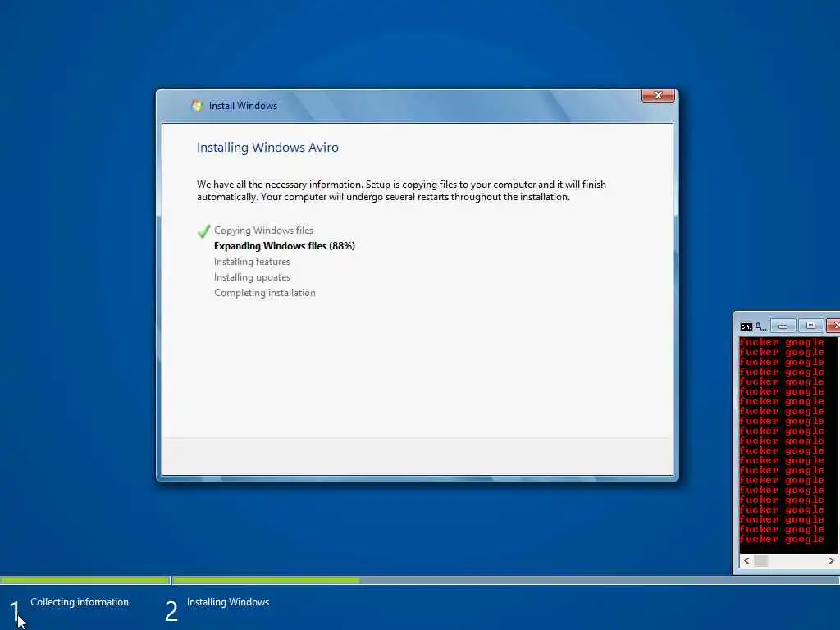
Task: Click the Windows logo in the Install Windows title bar
Action: click(x=197, y=106)
